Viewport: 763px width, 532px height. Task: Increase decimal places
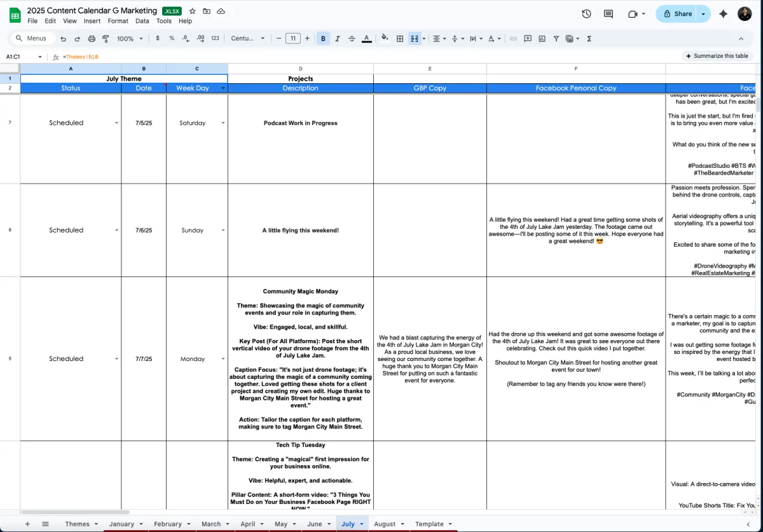tap(200, 39)
